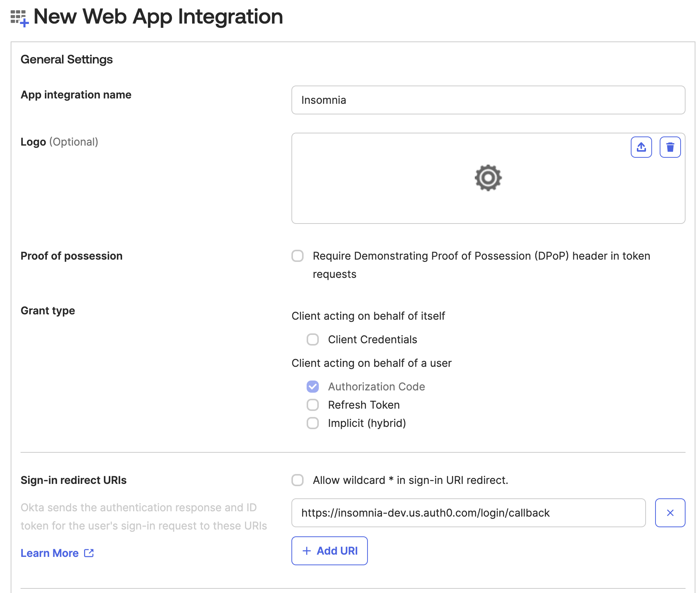Enable the DPoP header requirement checkbox

[x=297, y=256]
